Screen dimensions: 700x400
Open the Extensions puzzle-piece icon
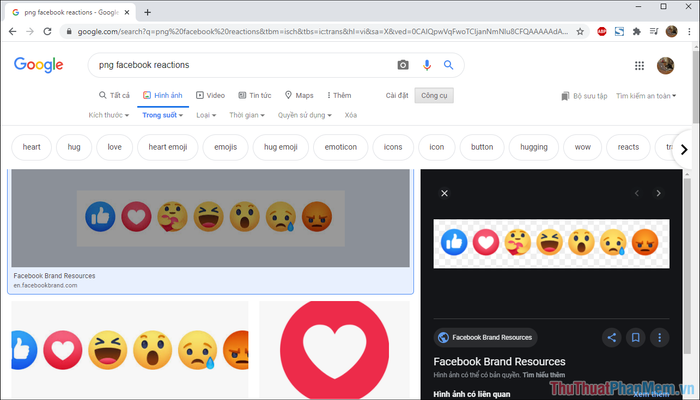tap(637, 31)
